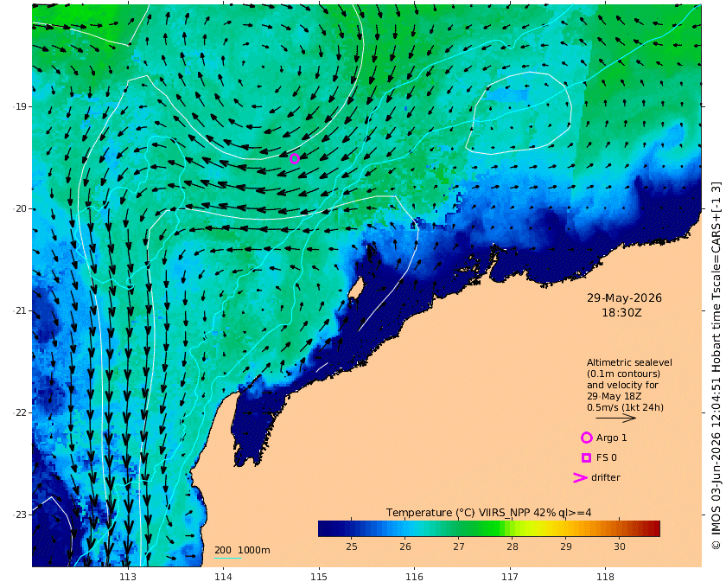Click the magenta Argo float marker on map

click(x=295, y=159)
